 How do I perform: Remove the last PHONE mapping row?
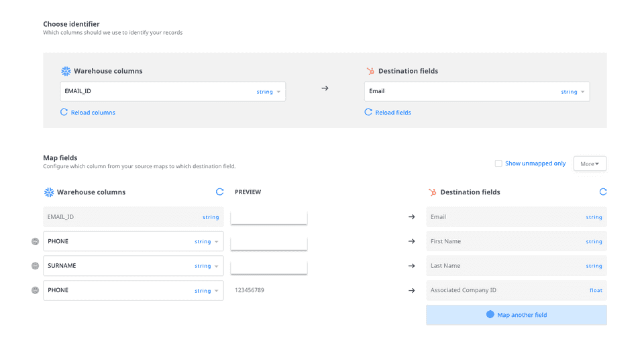coord(36,291)
